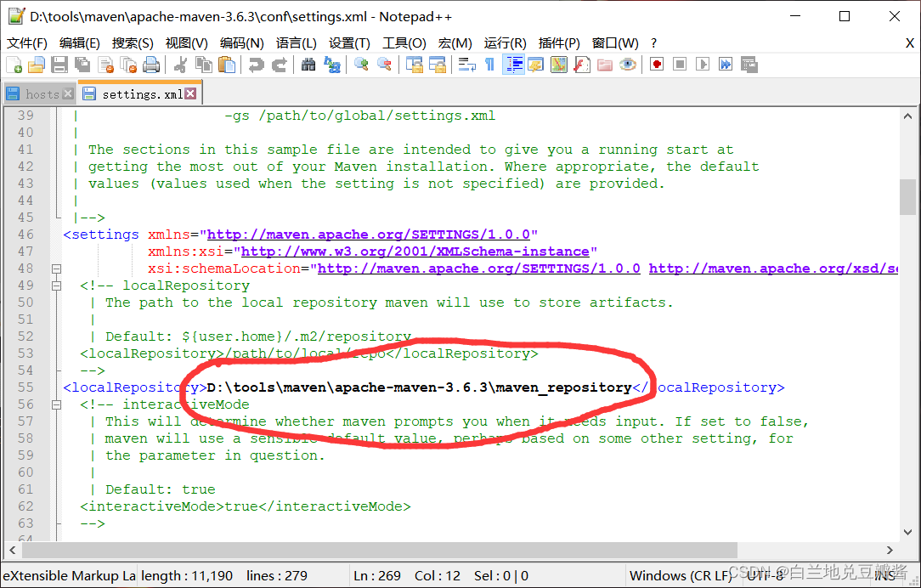Save the current file using the floppy icon
921x588 pixels.
[59, 65]
